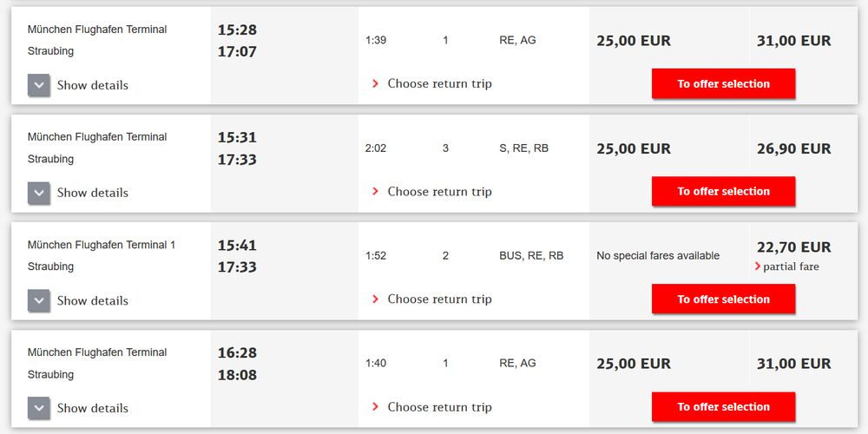Open offer selection for 15:41 bus connection
The image size is (868, 434).
(x=724, y=299)
